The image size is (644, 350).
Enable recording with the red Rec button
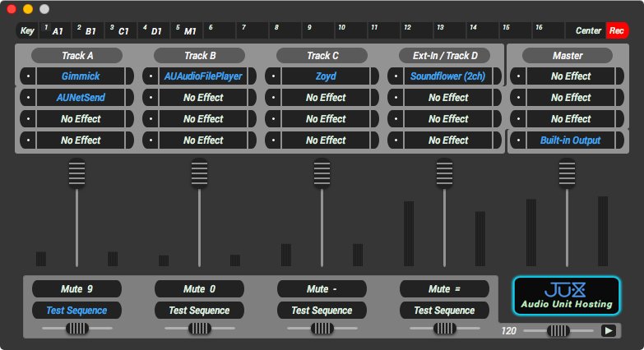tap(617, 30)
